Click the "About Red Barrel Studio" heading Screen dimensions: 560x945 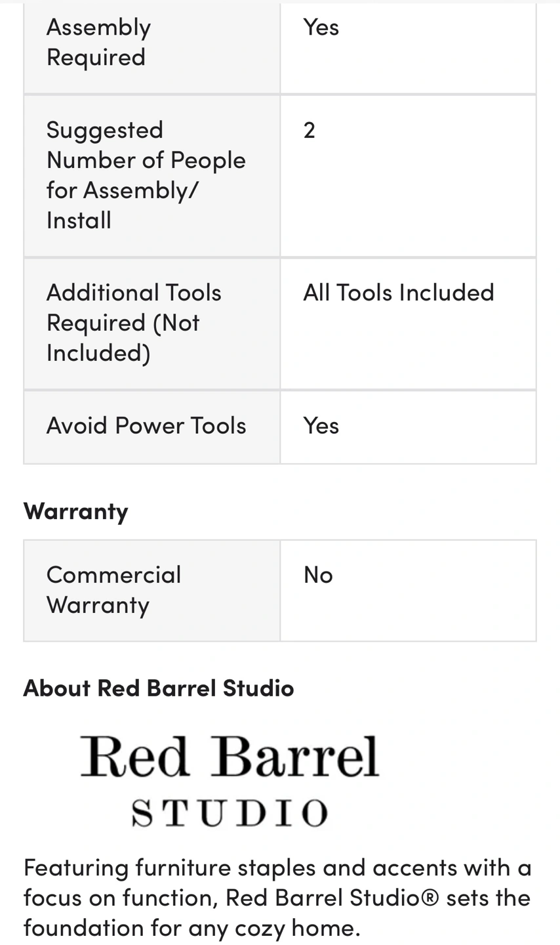pos(159,688)
